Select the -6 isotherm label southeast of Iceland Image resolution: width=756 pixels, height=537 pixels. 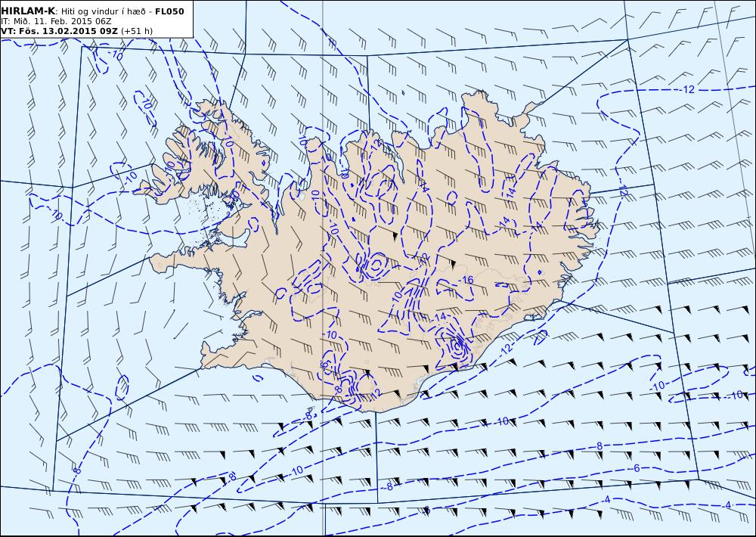point(635,468)
